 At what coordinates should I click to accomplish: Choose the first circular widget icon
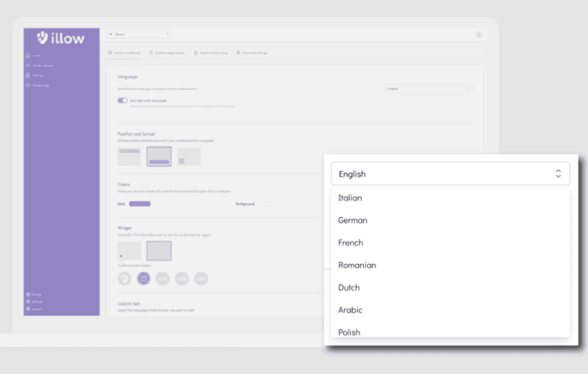tap(126, 278)
